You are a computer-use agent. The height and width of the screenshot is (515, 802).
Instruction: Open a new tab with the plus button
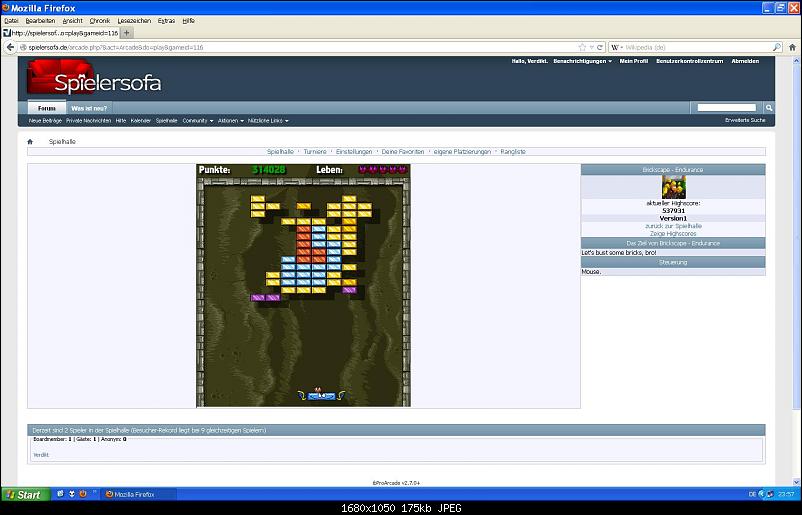[126, 33]
